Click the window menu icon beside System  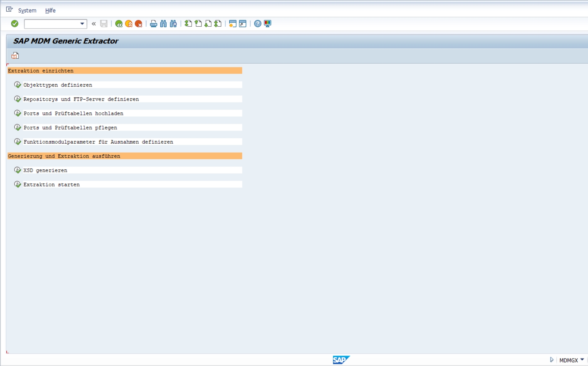10,10
